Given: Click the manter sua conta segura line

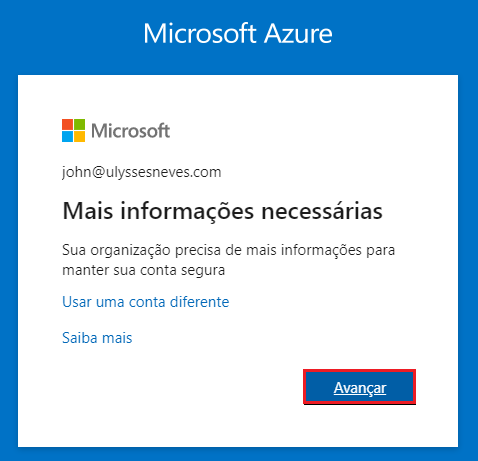Looking at the screenshot, I should [x=144, y=270].
